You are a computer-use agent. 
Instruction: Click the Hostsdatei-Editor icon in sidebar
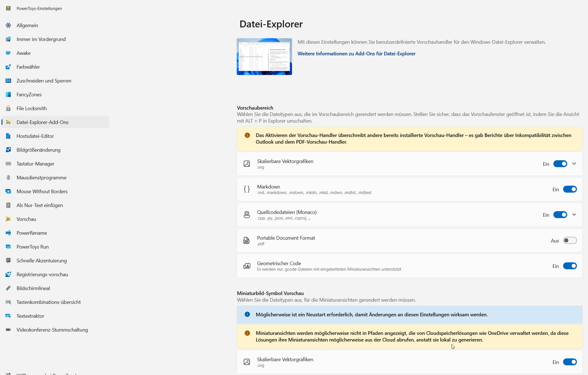click(8, 136)
